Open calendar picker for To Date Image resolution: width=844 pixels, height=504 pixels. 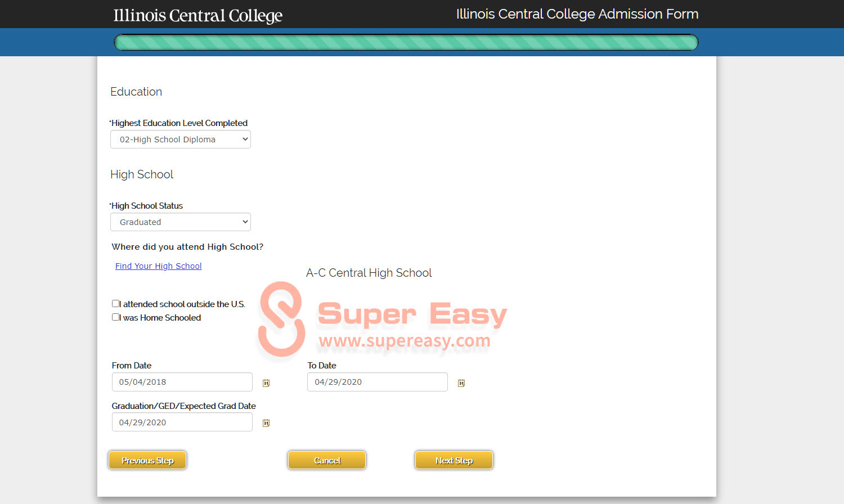pyautogui.click(x=461, y=383)
